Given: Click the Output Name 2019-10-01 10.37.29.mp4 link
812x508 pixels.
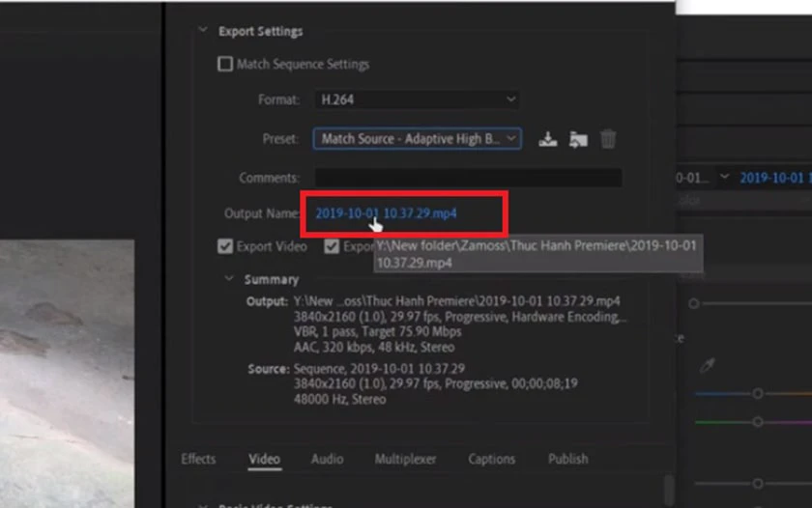Looking at the screenshot, I should coord(387,213).
